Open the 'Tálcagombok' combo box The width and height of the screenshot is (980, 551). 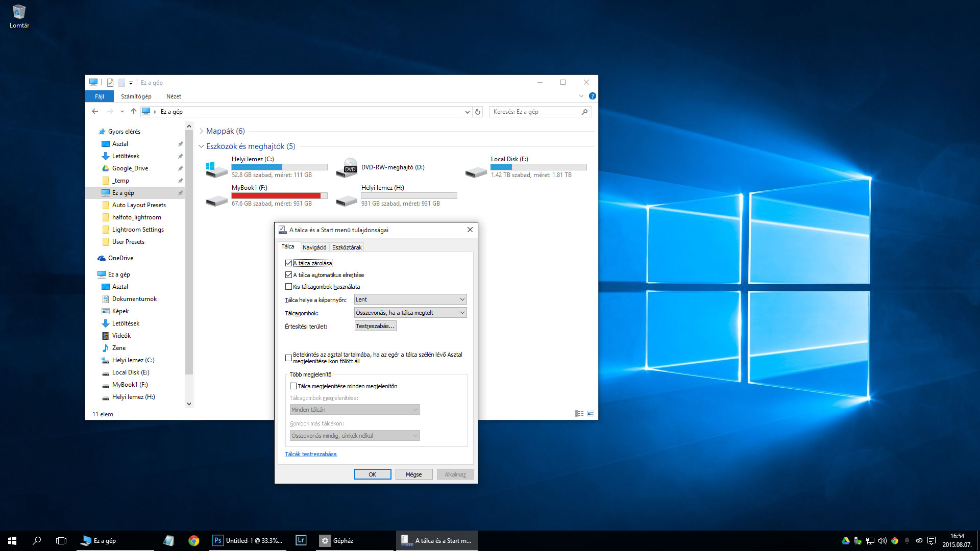(410, 313)
